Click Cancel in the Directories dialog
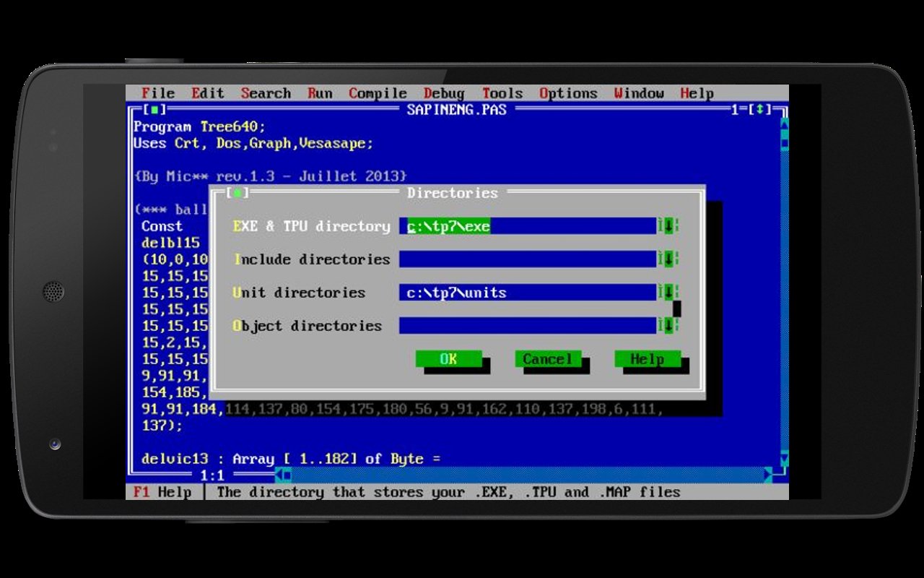Image resolution: width=924 pixels, height=578 pixels. pyautogui.click(x=547, y=358)
